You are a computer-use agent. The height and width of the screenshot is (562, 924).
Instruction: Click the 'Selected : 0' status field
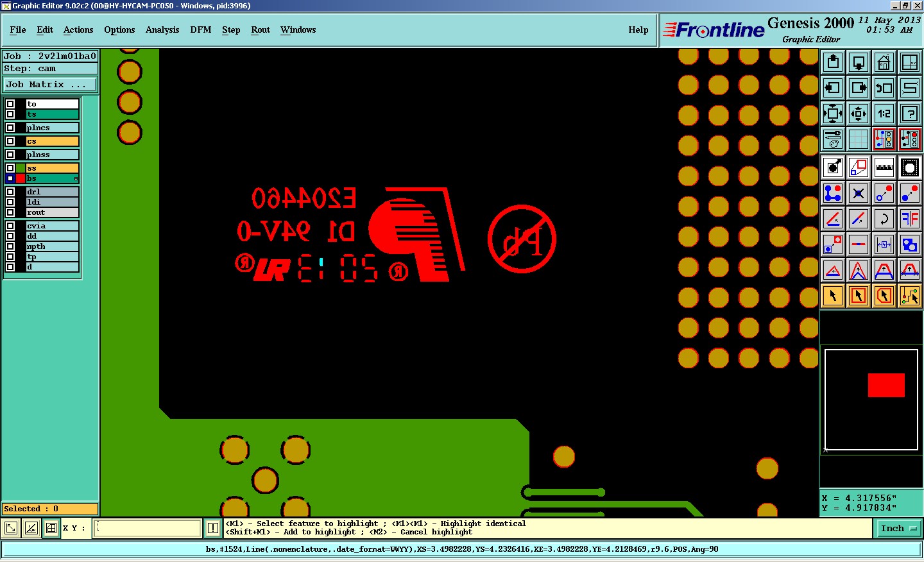pyautogui.click(x=50, y=509)
